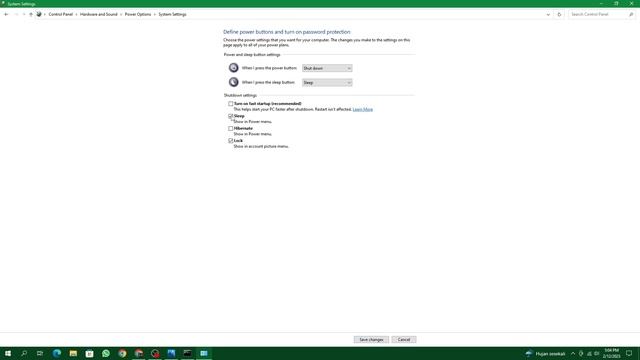The width and height of the screenshot is (640, 360).
Task: Uncheck the Lock checkbox
Action: pos(231,140)
